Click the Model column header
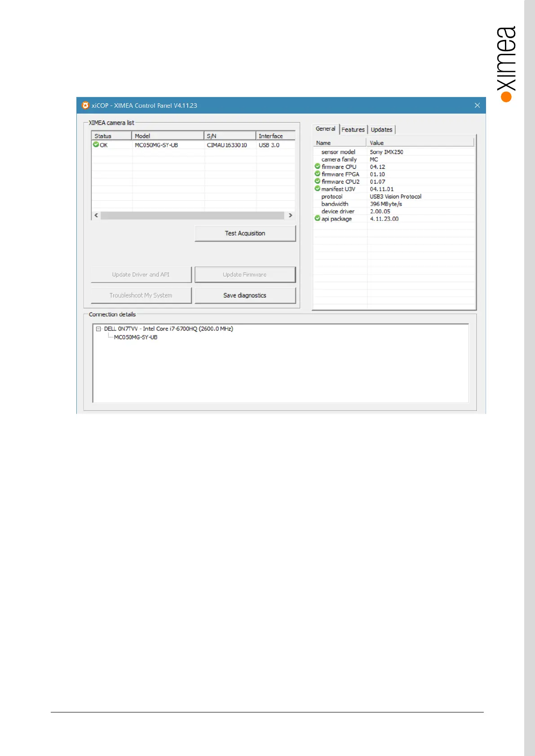The height and width of the screenshot is (756, 535). [x=168, y=136]
